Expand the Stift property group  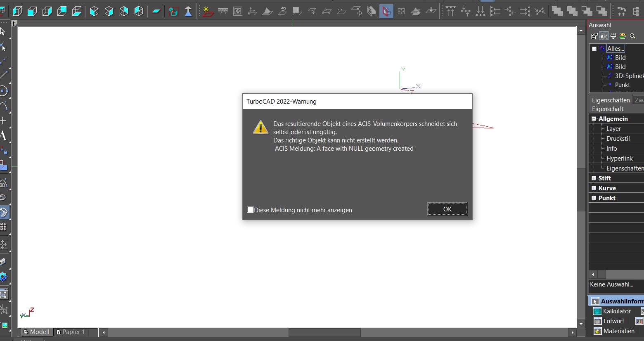point(594,178)
